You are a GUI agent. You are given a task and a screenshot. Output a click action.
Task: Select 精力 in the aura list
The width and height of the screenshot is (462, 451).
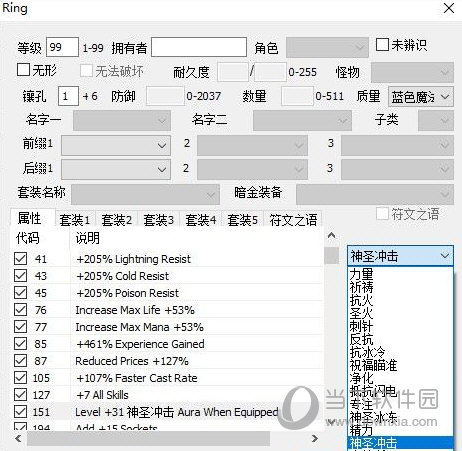tap(400, 430)
